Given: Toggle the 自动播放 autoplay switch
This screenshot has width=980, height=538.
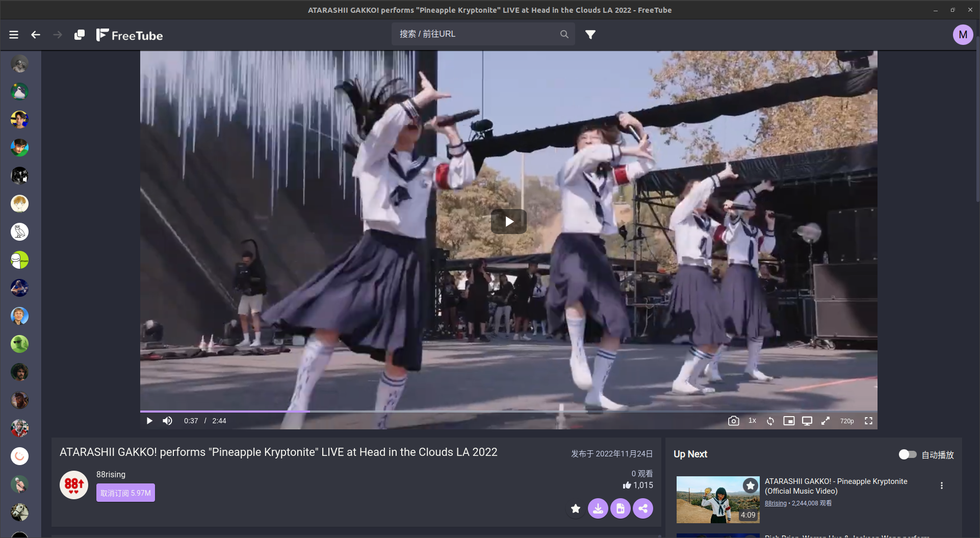Looking at the screenshot, I should (908, 454).
